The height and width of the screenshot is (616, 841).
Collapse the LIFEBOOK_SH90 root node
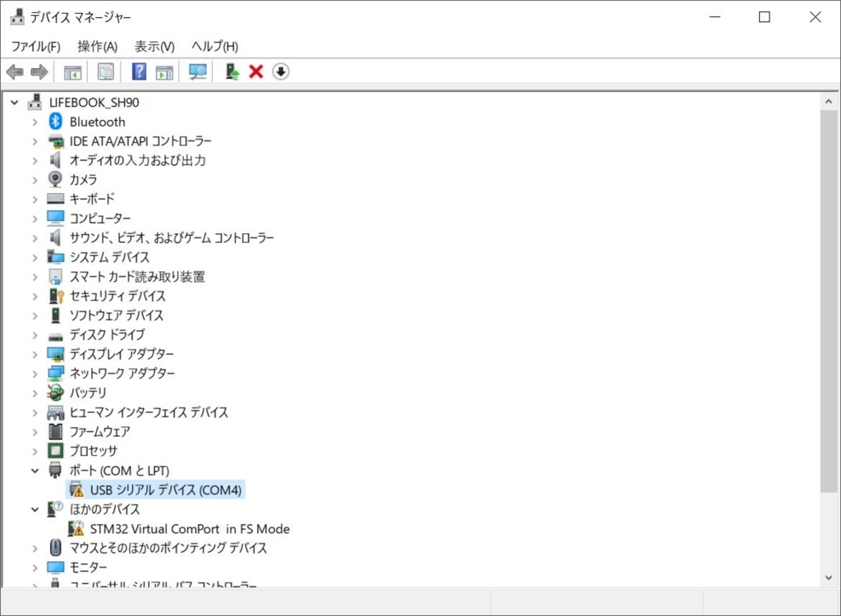(x=15, y=102)
